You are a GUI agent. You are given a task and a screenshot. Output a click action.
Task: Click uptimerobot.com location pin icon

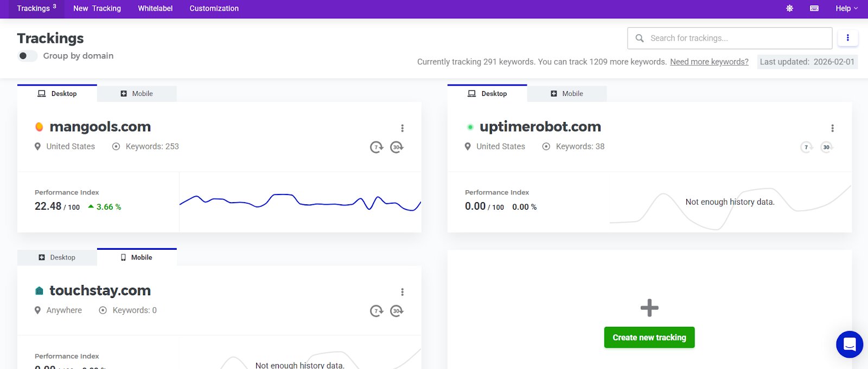468,146
